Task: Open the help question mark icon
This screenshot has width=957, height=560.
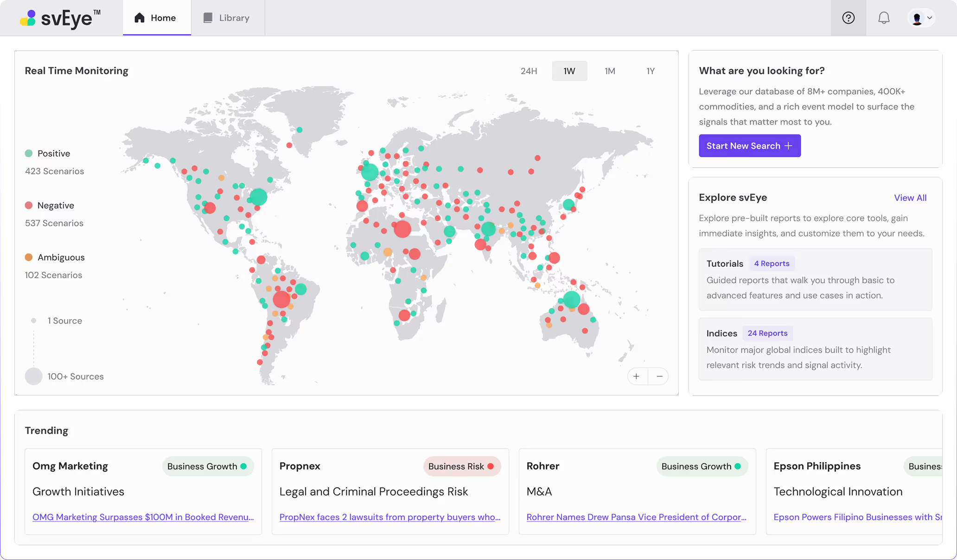Action: click(x=848, y=18)
